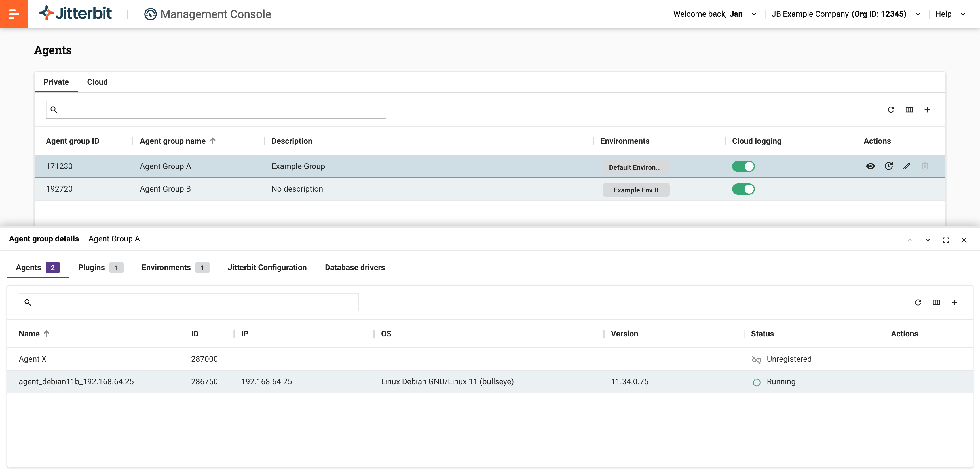Toggle cloud logging for Agent Group A
Viewport: 980px width, 475px height.
click(x=743, y=166)
